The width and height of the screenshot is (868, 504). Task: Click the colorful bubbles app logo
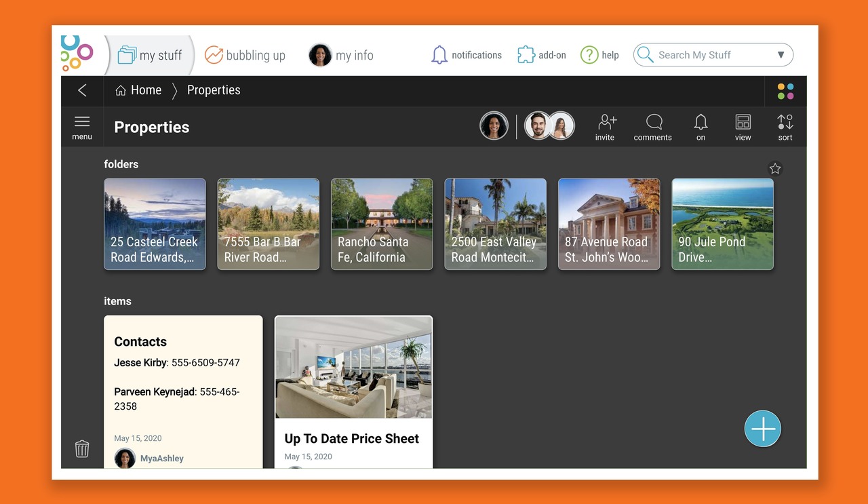[76, 53]
